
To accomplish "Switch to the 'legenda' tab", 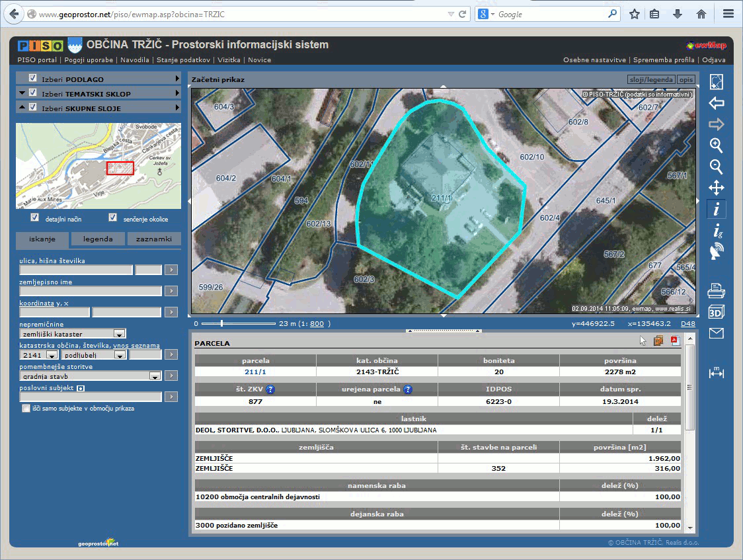I will click(x=98, y=239).
